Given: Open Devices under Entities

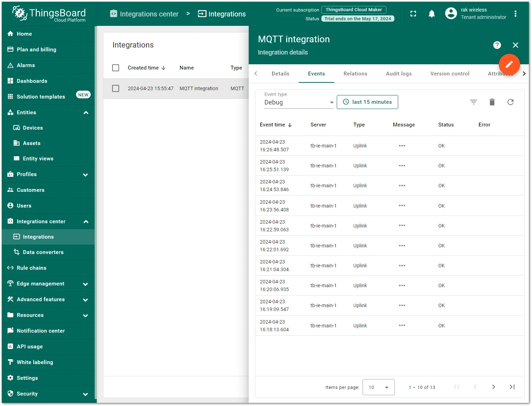Looking at the screenshot, I should pyautogui.click(x=48, y=128).
